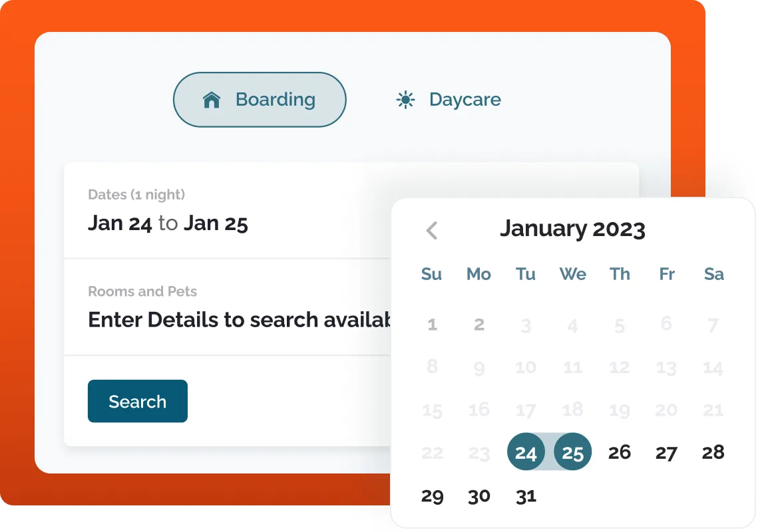
Task: Click the Sa weekday column header
Action: (x=713, y=274)
